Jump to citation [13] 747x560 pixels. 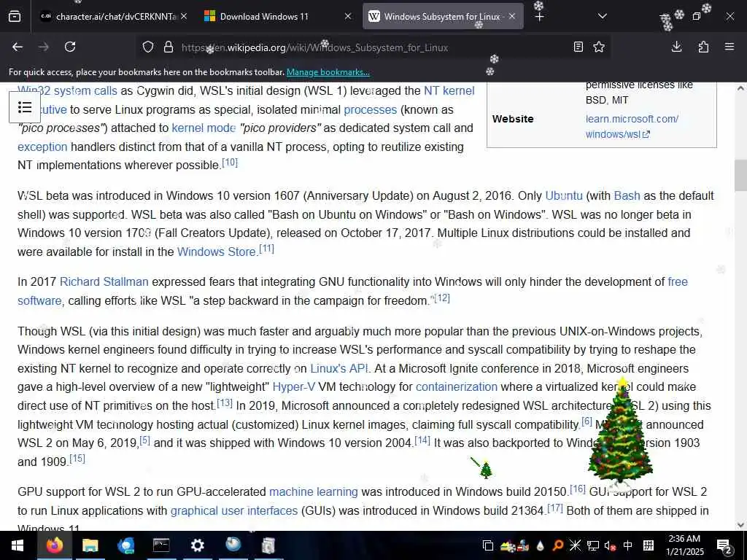click(x=225, y=402)
